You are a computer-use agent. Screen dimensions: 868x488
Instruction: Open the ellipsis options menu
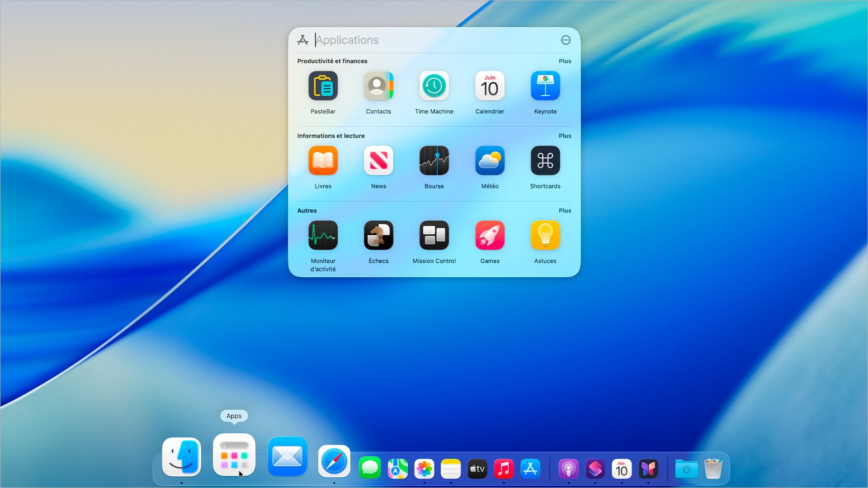click(x=566, y=40)
